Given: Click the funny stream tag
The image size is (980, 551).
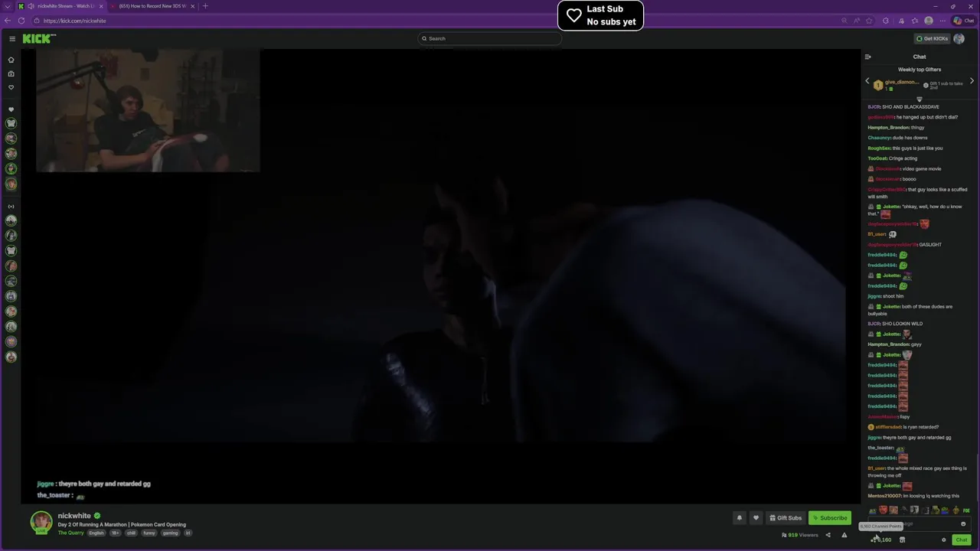Looking at the screenshot, I should pyautogui.click(x=149, y=533).
